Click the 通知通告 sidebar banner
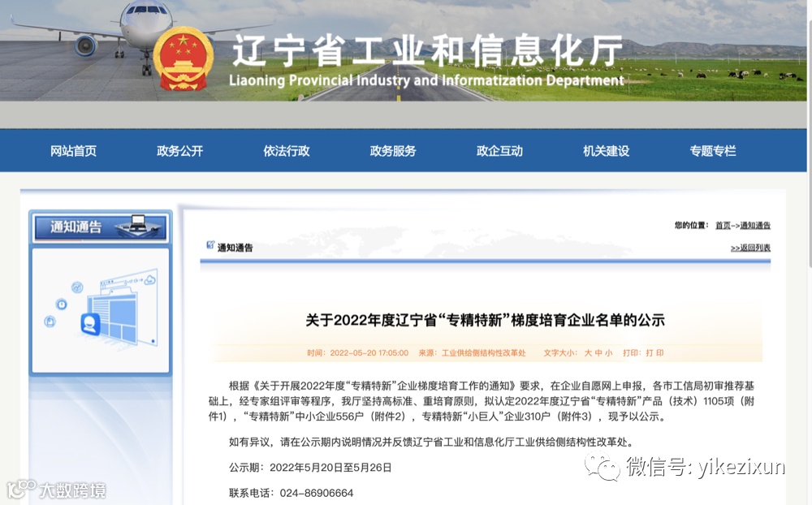Viewport: 812px width, 505px height. (x=101, y=227)
